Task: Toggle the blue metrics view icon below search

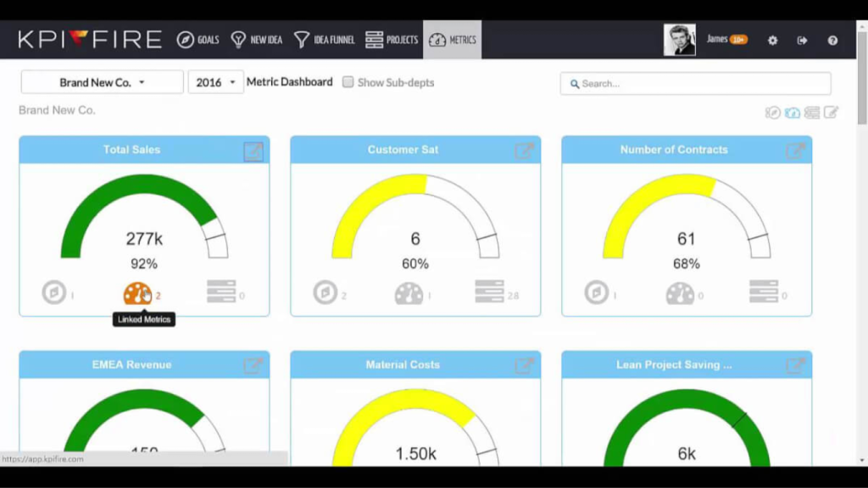Action: tap(792, 113)
